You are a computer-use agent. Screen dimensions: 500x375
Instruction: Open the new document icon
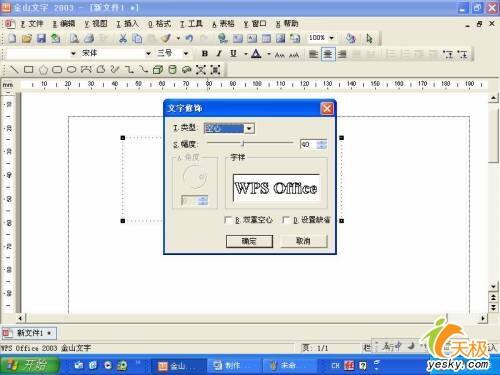point(12,38)
